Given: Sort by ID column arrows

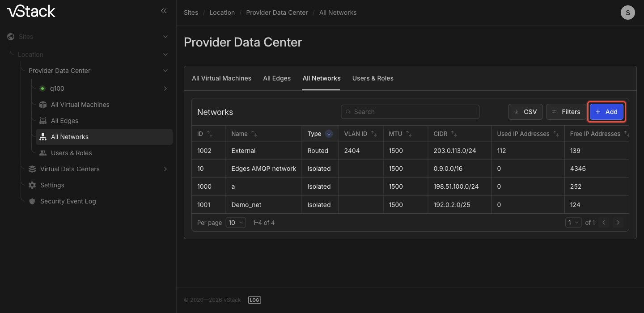Looking at the screenshot, I should coord(209,134).
